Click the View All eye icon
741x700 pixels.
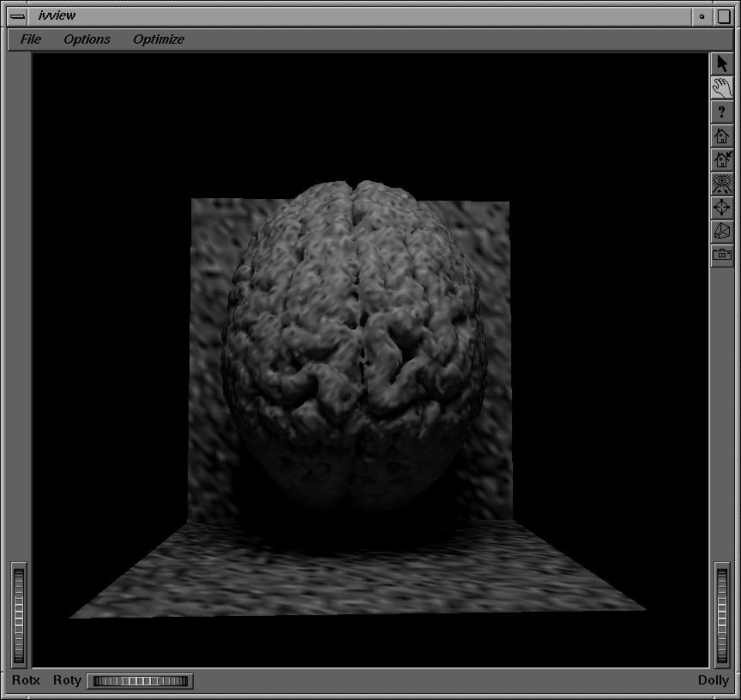coord(721,184)
